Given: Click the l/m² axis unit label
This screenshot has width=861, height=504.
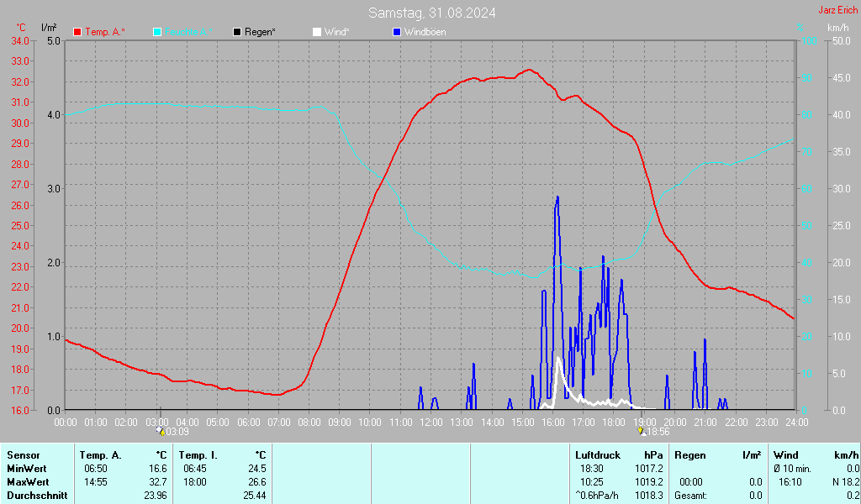Looking at the screenshot, I should pos(49,28).
